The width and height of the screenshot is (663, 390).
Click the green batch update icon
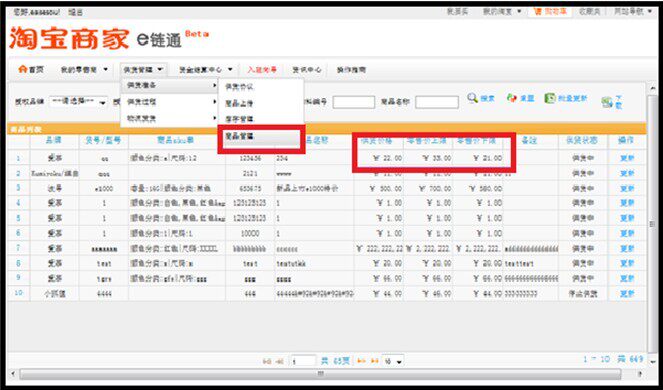pos(550,98)
